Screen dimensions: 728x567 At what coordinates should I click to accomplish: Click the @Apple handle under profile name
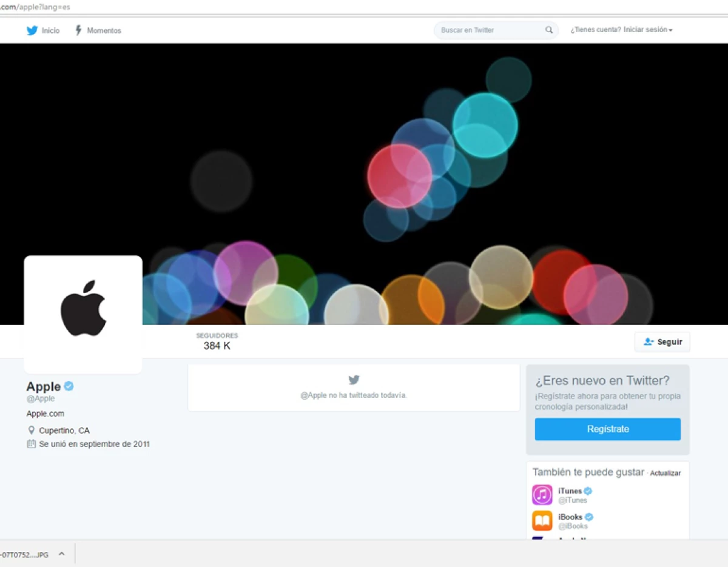coord(41,398)
